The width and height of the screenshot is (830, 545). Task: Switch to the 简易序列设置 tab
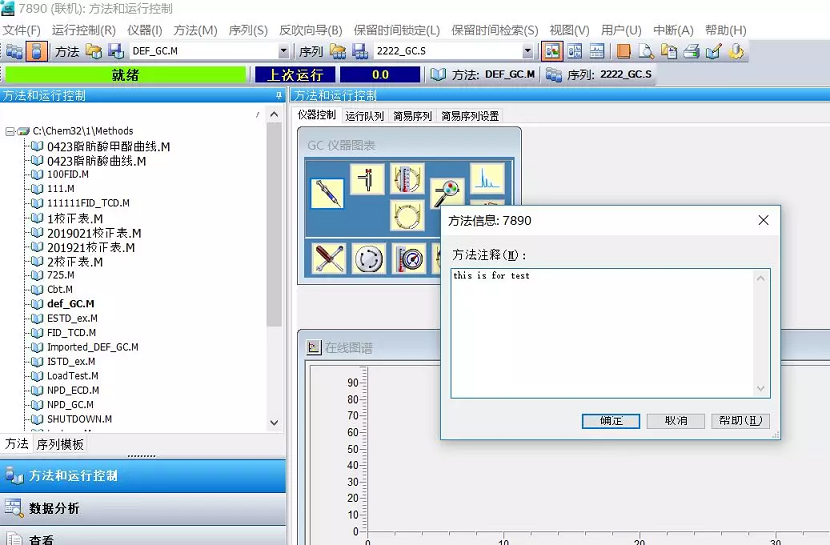[470, 116]
